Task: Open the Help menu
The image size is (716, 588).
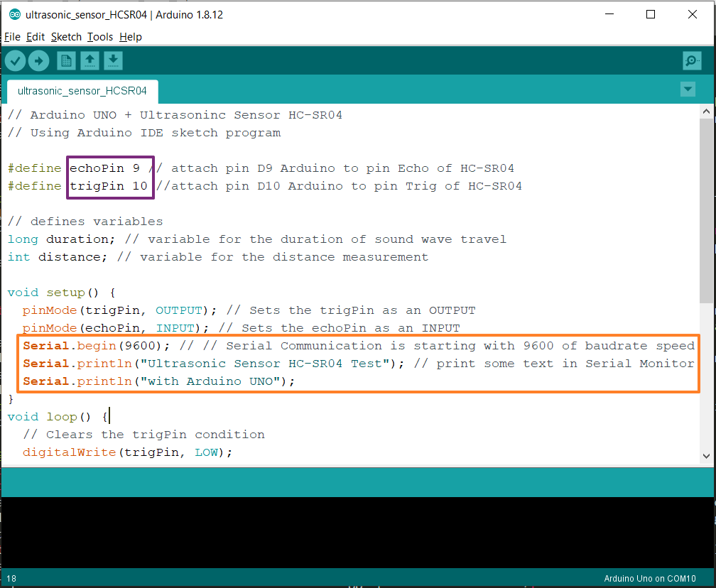Action: (x=131, y=37)
